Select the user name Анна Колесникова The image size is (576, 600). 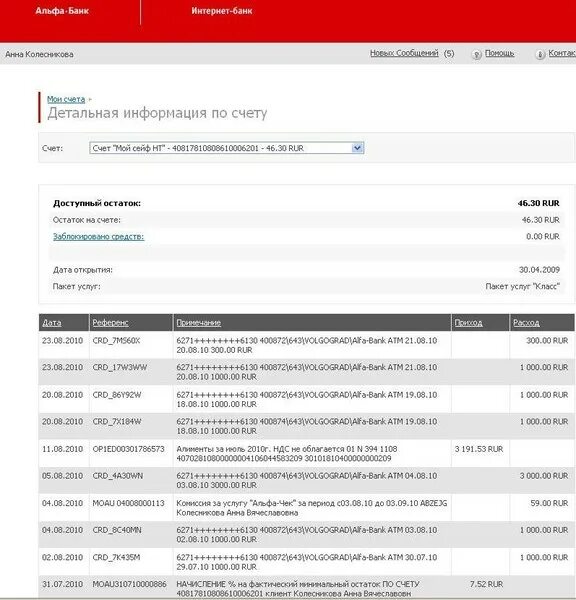[39, 54]
